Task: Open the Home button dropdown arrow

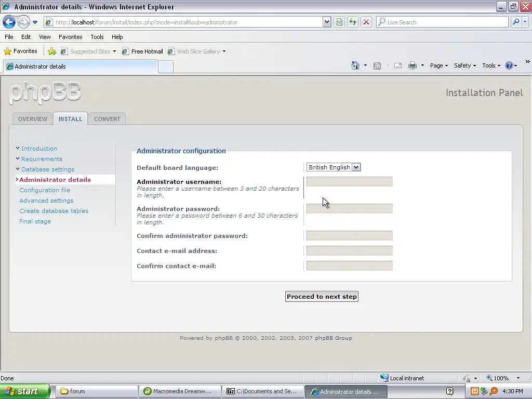Action: tap(365, 65)
